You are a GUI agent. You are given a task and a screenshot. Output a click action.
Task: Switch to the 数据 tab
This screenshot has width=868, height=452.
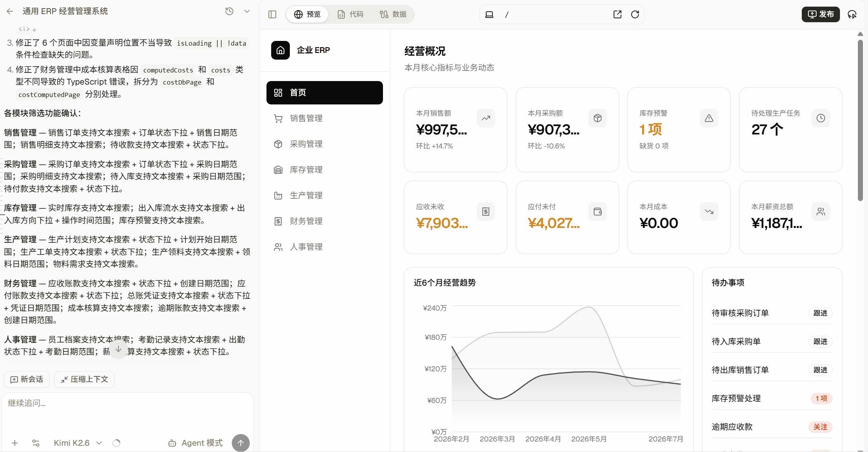393,14
